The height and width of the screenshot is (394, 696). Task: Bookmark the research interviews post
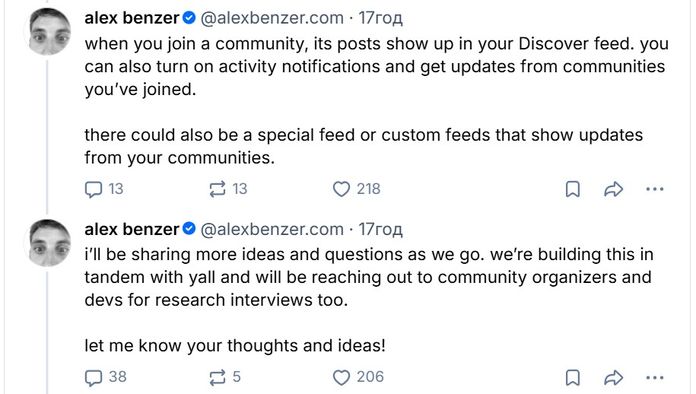point(573,378)
